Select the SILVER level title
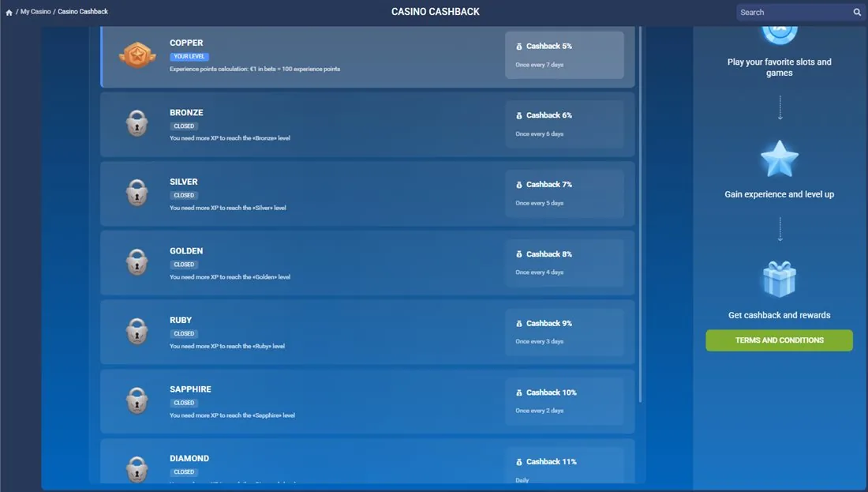 [183, 182]
